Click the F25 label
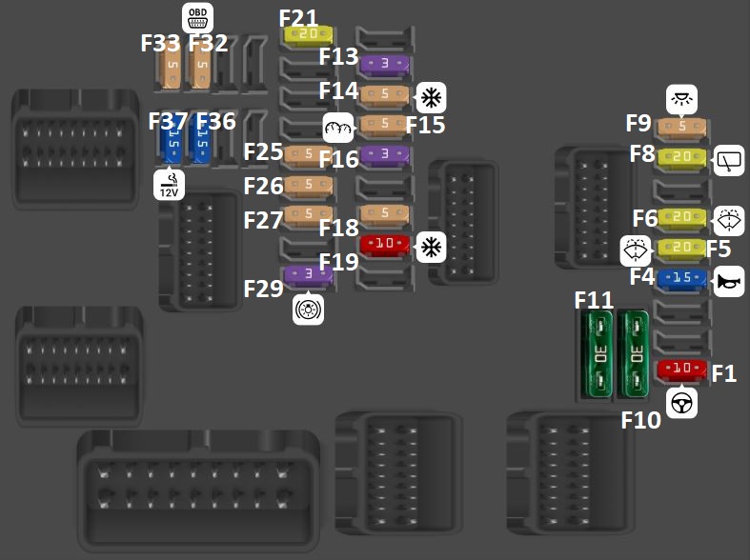 [263, 152]
